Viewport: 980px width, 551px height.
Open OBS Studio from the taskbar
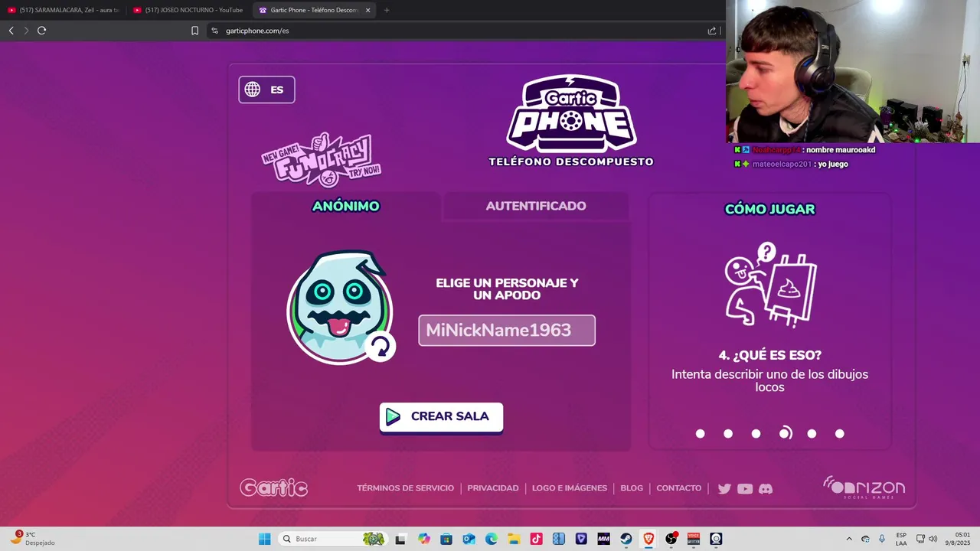click(x=671, y=539)
